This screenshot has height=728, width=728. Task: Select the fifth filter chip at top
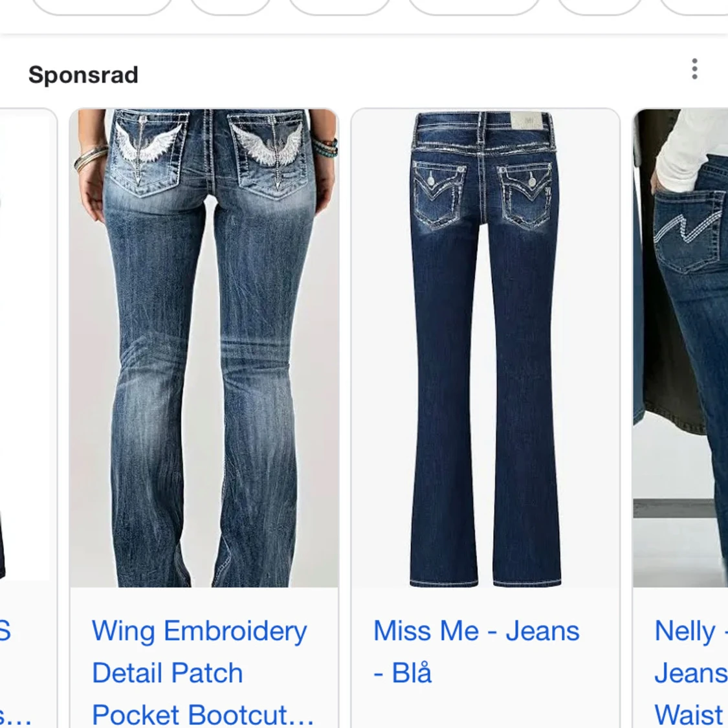point(599,6)
